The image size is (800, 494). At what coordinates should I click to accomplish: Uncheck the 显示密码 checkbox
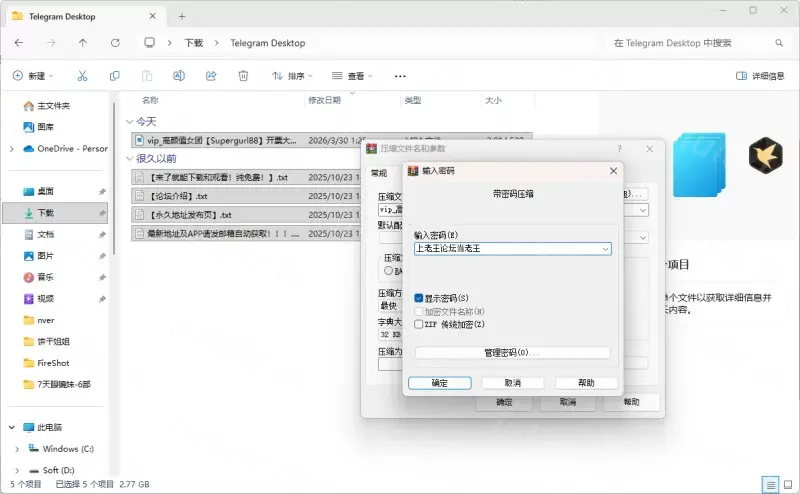(x=419, y=298)
